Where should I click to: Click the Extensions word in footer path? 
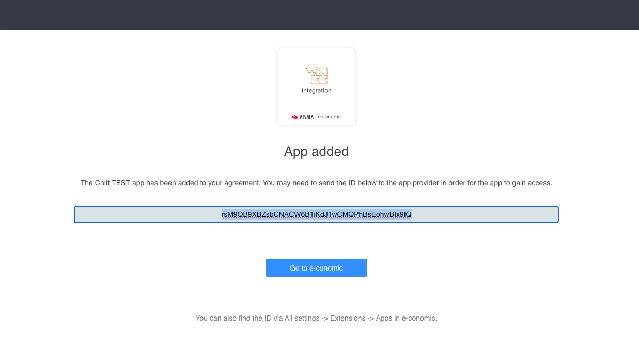[348, 318]
